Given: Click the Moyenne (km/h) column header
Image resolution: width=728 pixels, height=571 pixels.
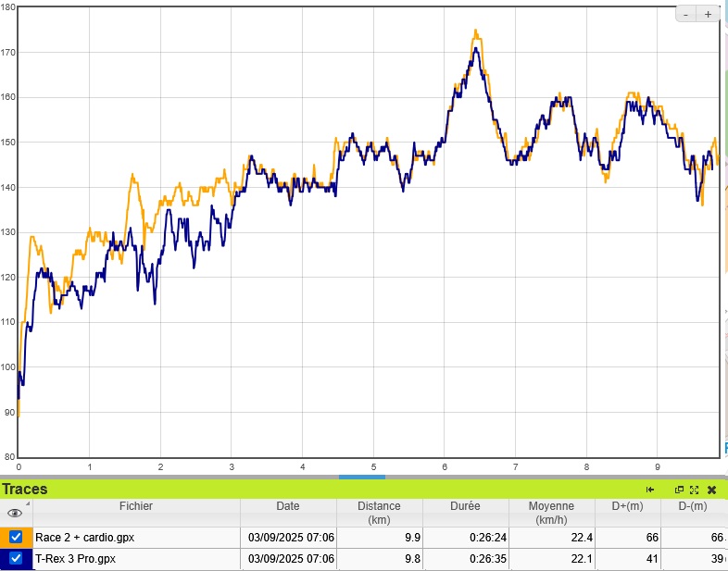Looking at the screenshot, I should tap(551, 513).
